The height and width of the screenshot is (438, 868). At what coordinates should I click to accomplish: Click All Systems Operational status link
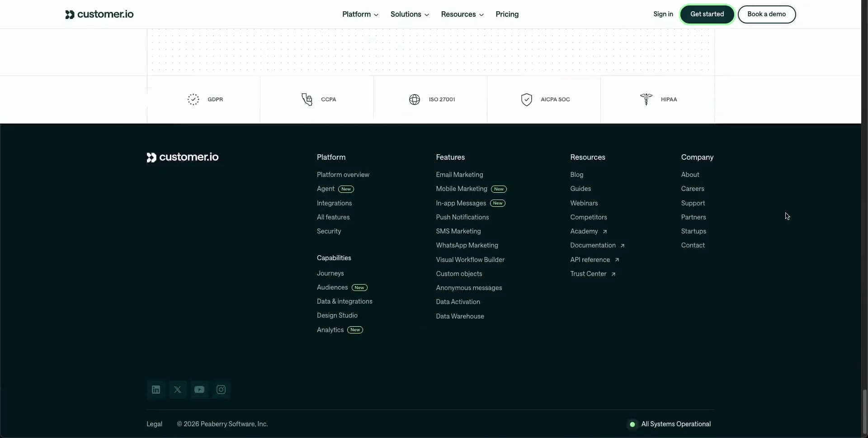pos(676,424)
